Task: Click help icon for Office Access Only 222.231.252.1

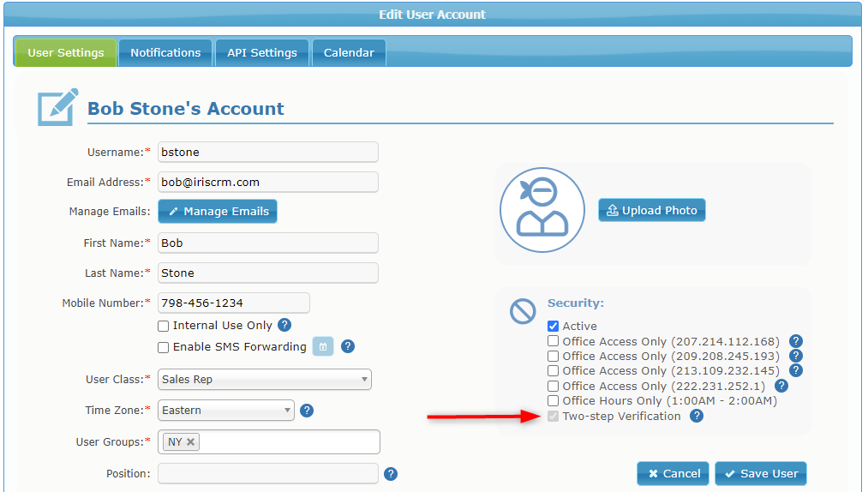Action: 781,386
